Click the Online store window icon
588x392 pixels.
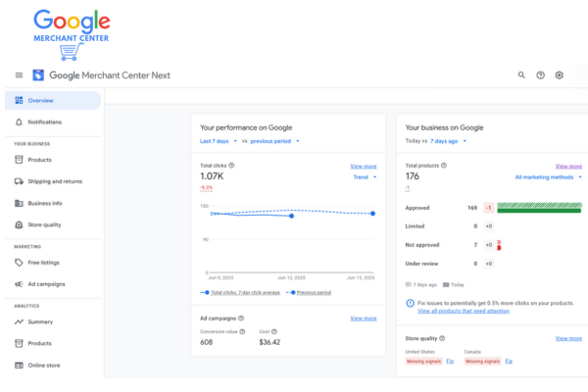coord(19,365)
